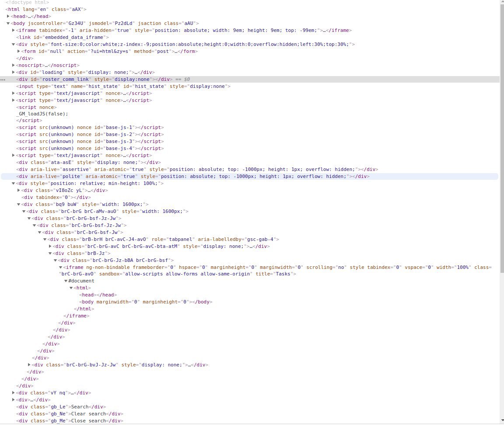The height and width of the screenshot is (425, 504).
Task: Collapse the #document node
Action: coord(66,281)
